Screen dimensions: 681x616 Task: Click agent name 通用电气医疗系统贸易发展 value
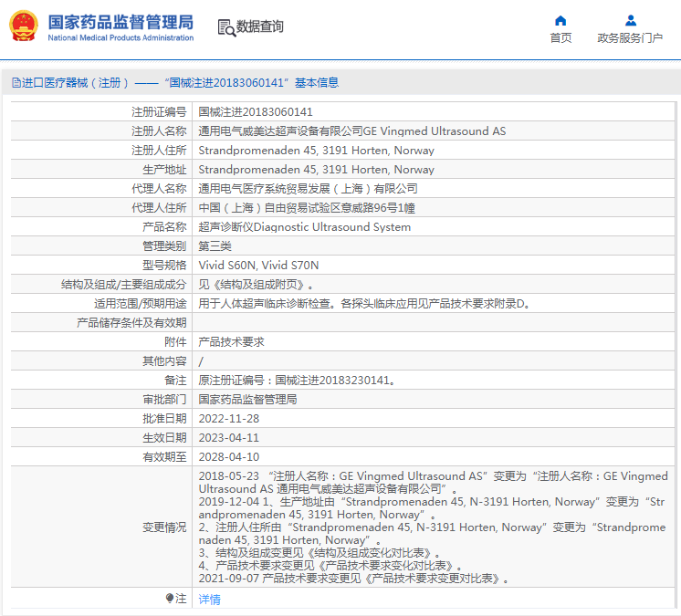coord(308,188)
